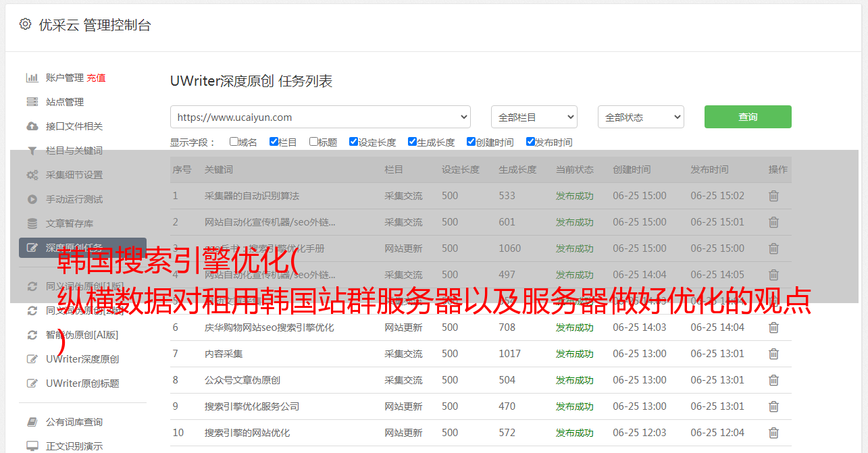Click 发布成功 status in row 10
868x453 pixels.
coord(575,433)
